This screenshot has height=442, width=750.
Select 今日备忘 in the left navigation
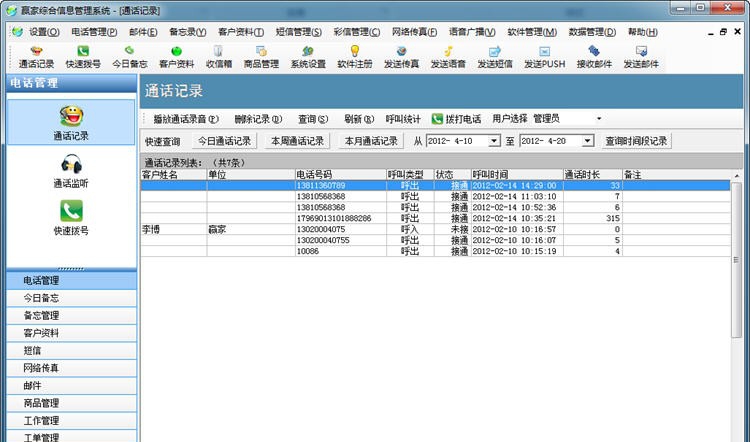coord(72,298)
